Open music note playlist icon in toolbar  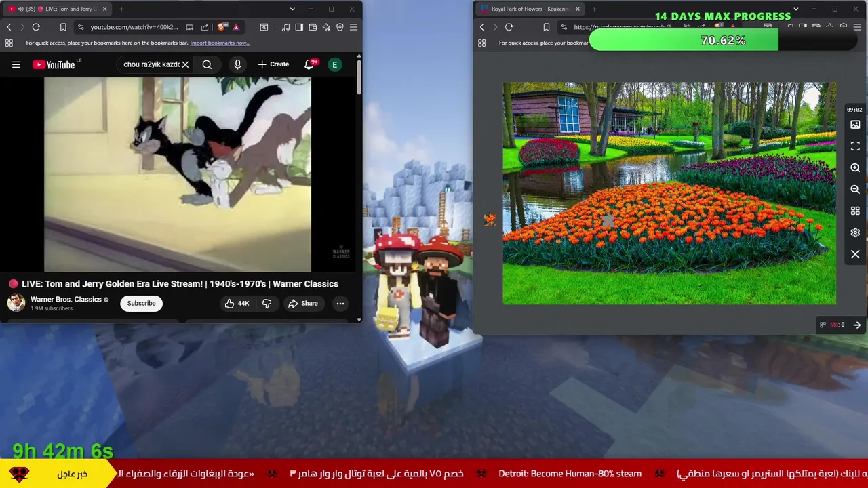285,27
